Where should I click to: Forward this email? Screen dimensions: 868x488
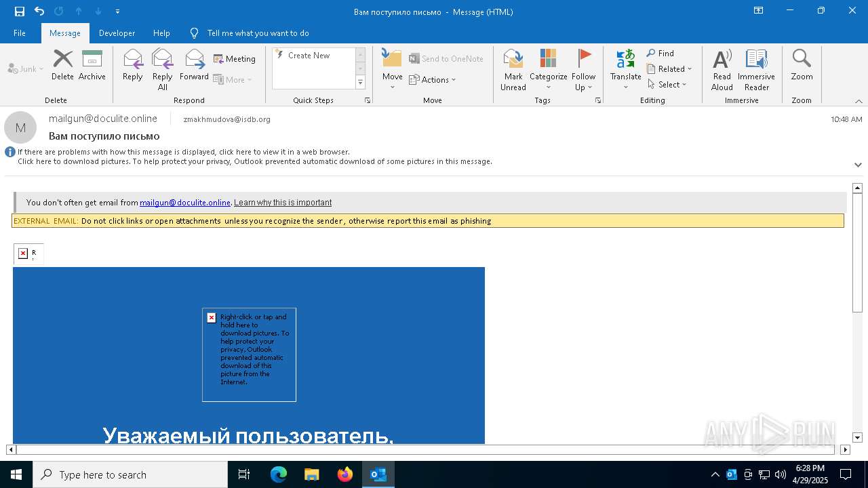point(195,65)
